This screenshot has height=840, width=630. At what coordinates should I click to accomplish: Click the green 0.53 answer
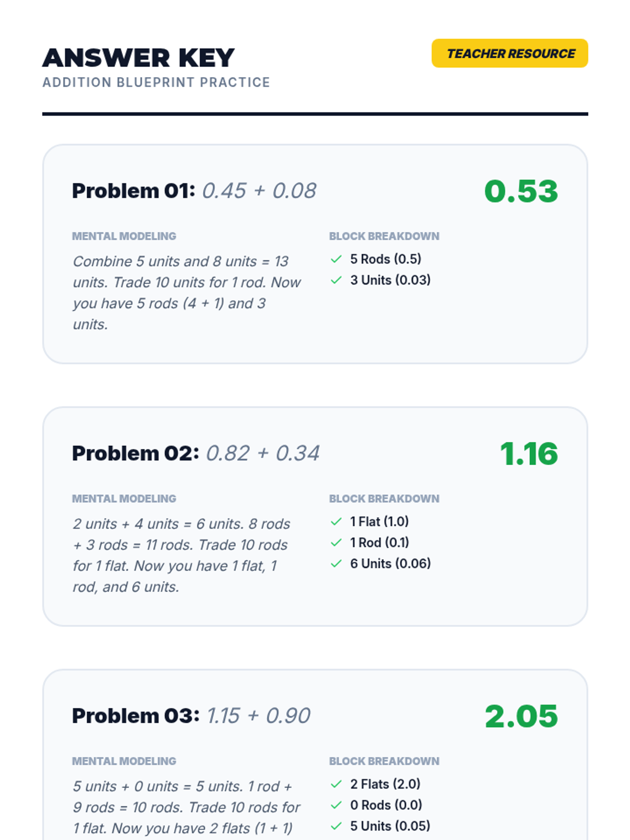[x=521, y=191]
